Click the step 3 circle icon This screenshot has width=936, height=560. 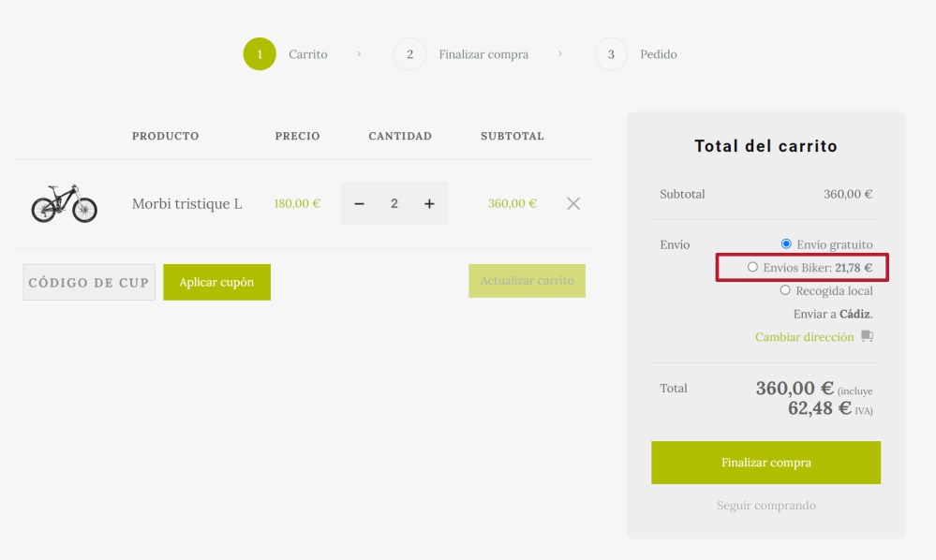click(611, 54)
